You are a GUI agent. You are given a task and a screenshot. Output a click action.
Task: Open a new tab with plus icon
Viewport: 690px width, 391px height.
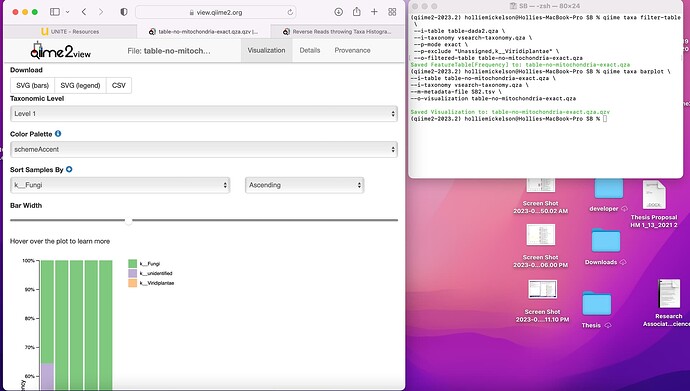tap(374, 12)
